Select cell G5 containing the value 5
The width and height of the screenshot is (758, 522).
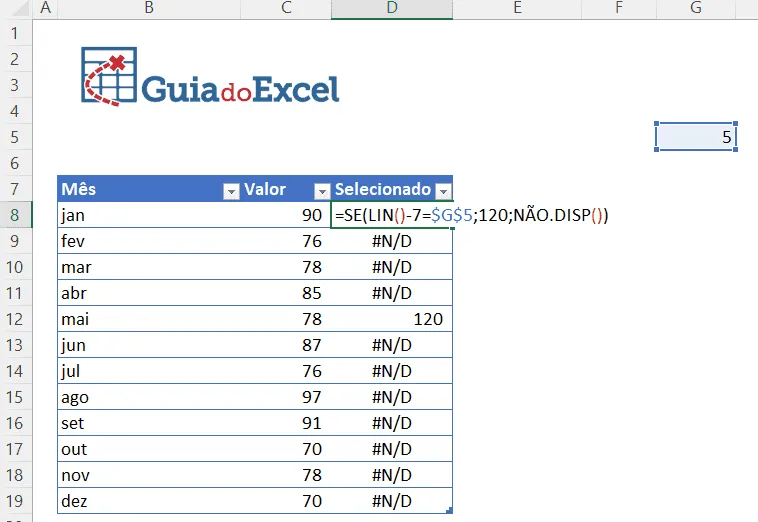tap(696, 137)
